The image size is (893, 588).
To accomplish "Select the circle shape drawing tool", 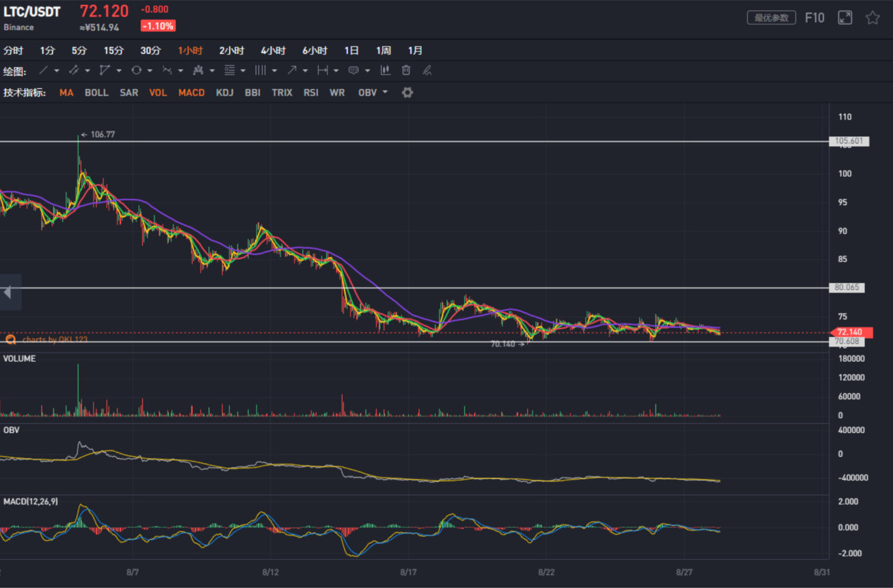I will pos(136,70).
